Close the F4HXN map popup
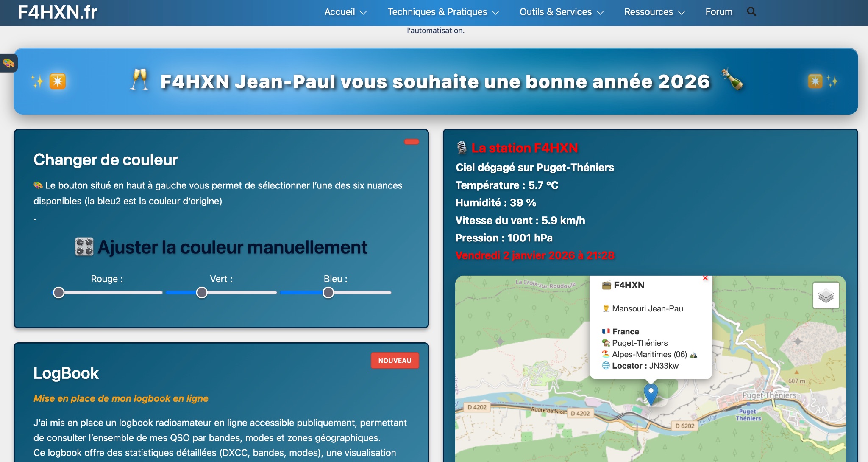The image size is (868, 462). (x=705, y=278)
